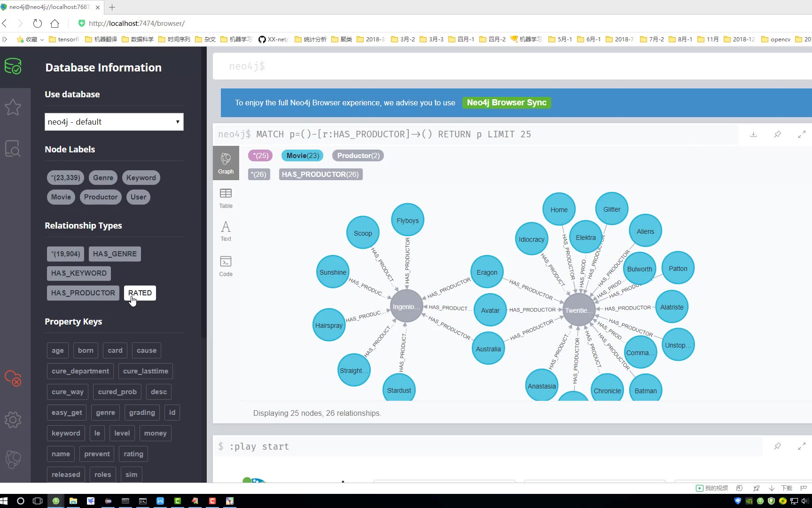Switch to the Text result view
Image resolution: width=812 pixels, height=508 pixels.
226,231
